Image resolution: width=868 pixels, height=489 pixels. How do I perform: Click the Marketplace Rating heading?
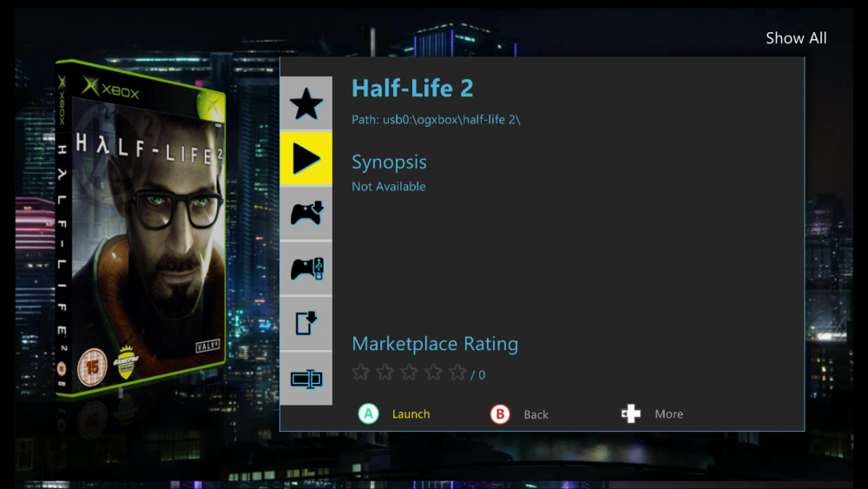point(435,344)
